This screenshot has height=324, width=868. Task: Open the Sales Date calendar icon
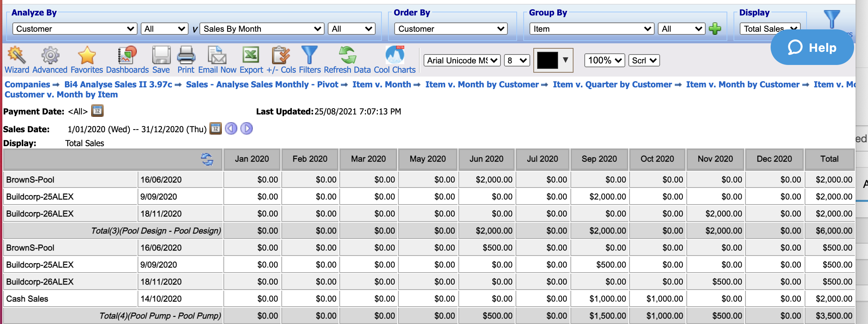pyautogui.click(x=216, y=128)
